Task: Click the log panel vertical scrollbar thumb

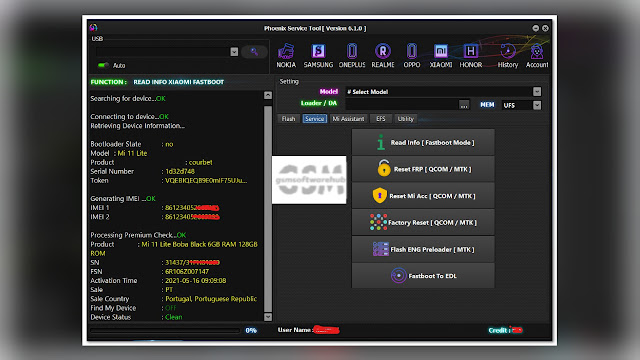Action: 268,208
